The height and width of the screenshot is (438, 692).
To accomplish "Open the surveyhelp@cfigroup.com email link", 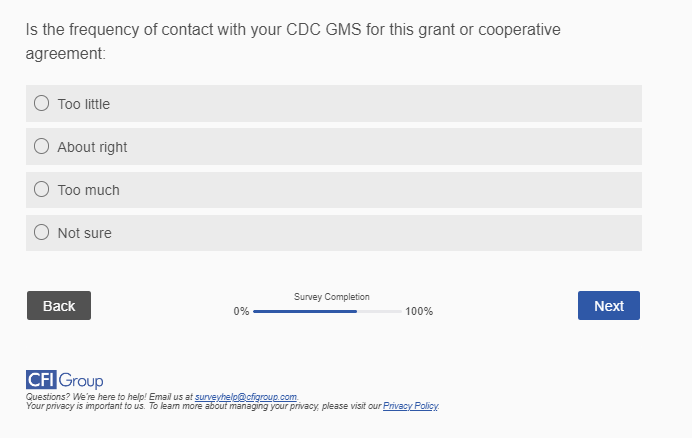I will click(x=246, y=397).
